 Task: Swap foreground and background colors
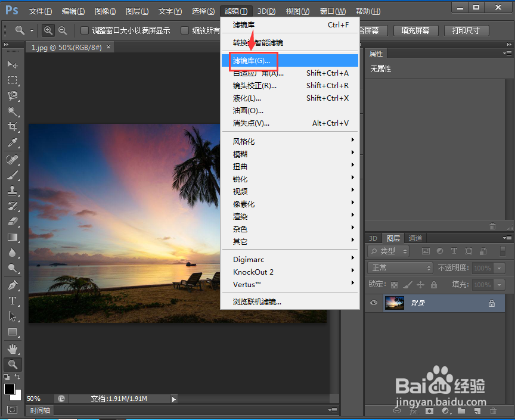(17, 377)
